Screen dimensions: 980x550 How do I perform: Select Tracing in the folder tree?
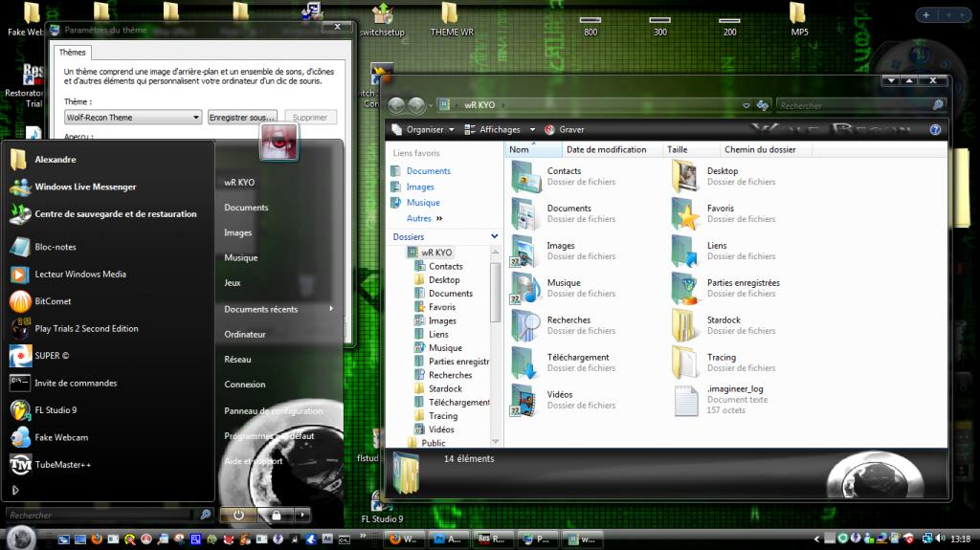(x=443, y=416)
